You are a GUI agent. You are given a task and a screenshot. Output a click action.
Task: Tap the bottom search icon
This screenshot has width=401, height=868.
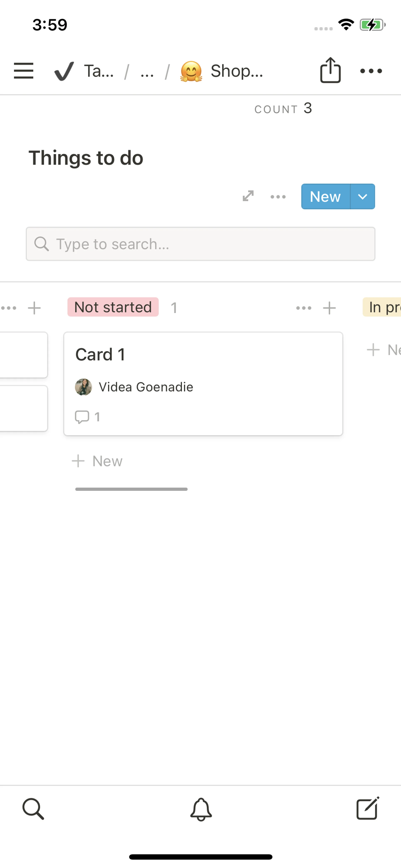click(33, 809)
